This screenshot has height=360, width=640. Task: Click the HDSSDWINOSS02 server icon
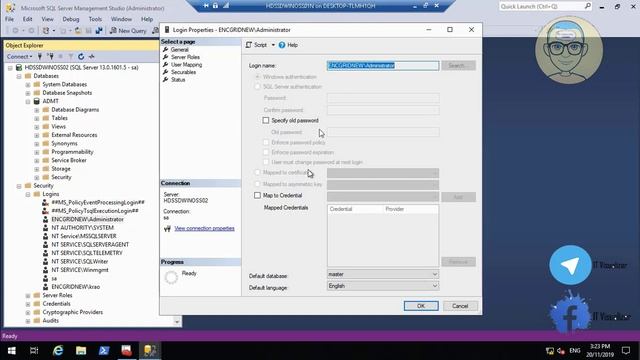[x=19, y=67]
